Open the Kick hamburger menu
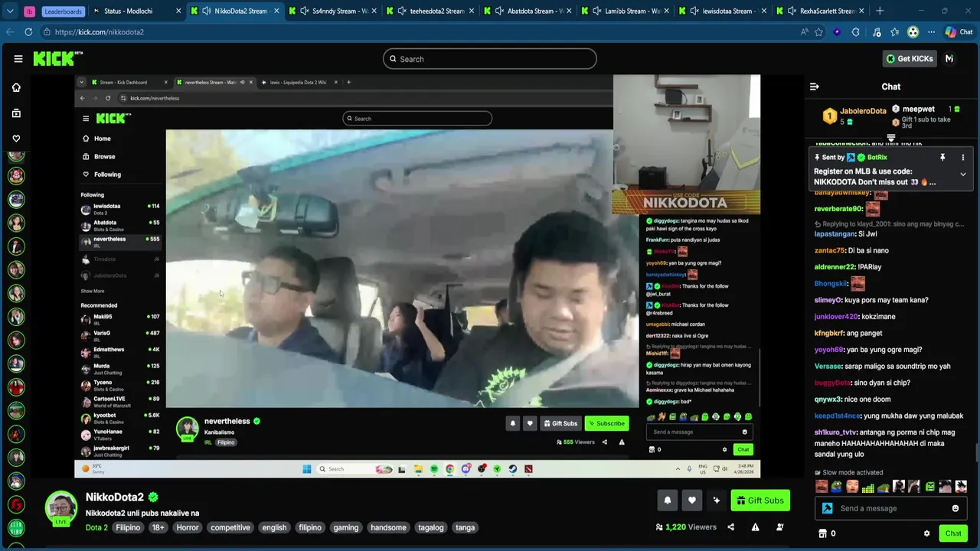980x551 pixels. pos(18,59)
